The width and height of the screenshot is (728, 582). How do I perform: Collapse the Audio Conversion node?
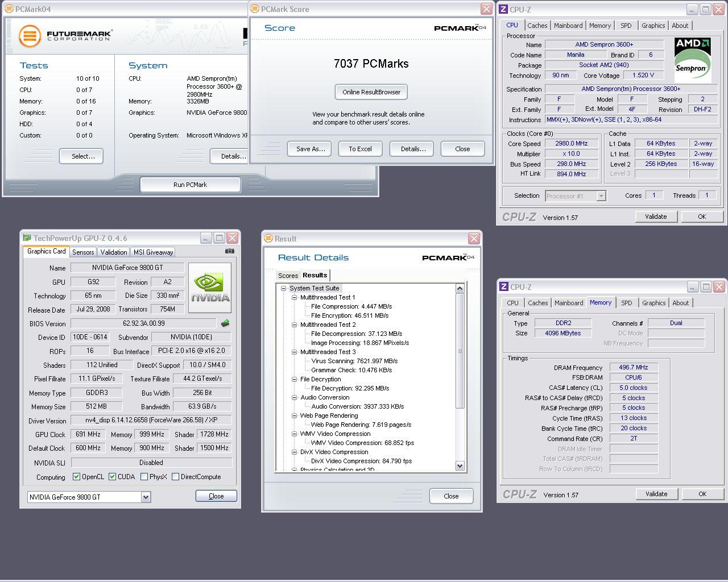(x=295, y=397)
